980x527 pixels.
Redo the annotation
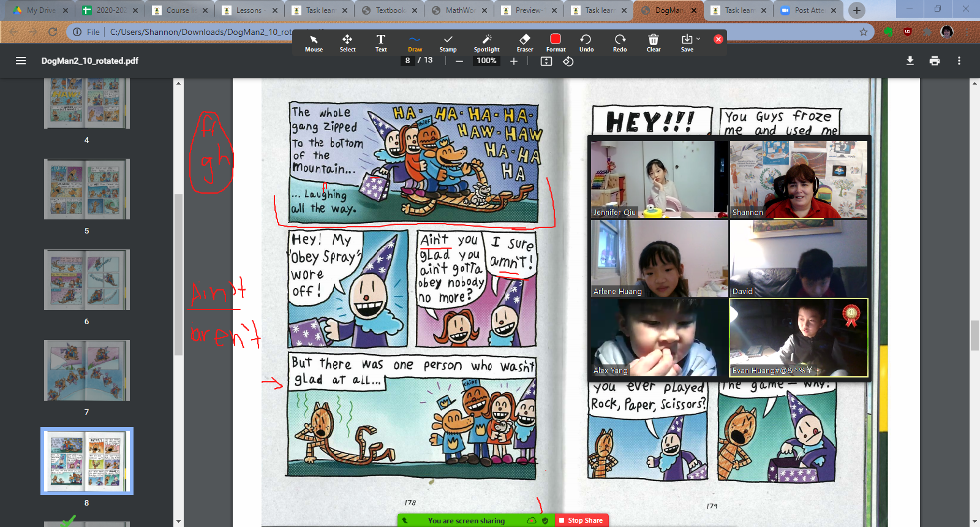click(620, 43)
